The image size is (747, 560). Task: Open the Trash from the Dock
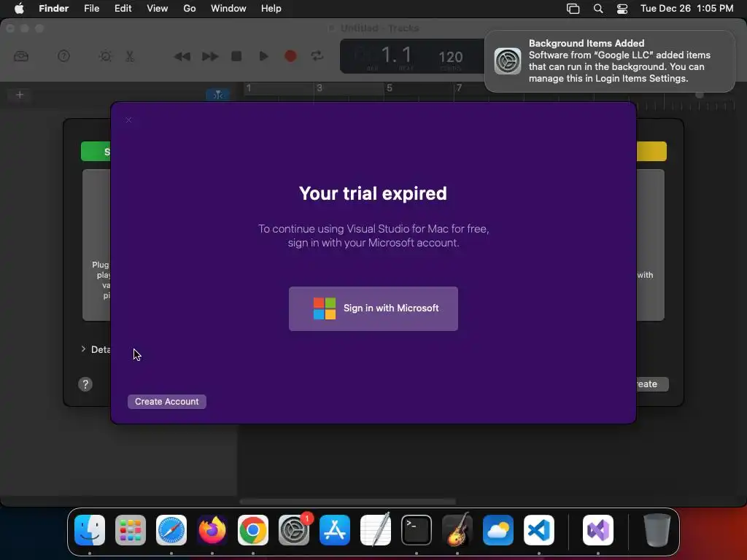click(x=657, y=530)
